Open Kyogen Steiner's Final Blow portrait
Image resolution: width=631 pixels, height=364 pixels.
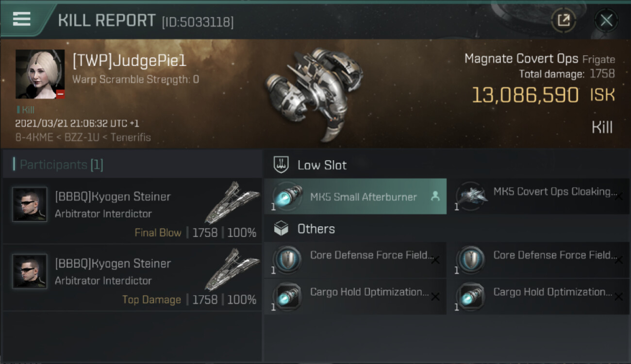click(x=30, y=204)
